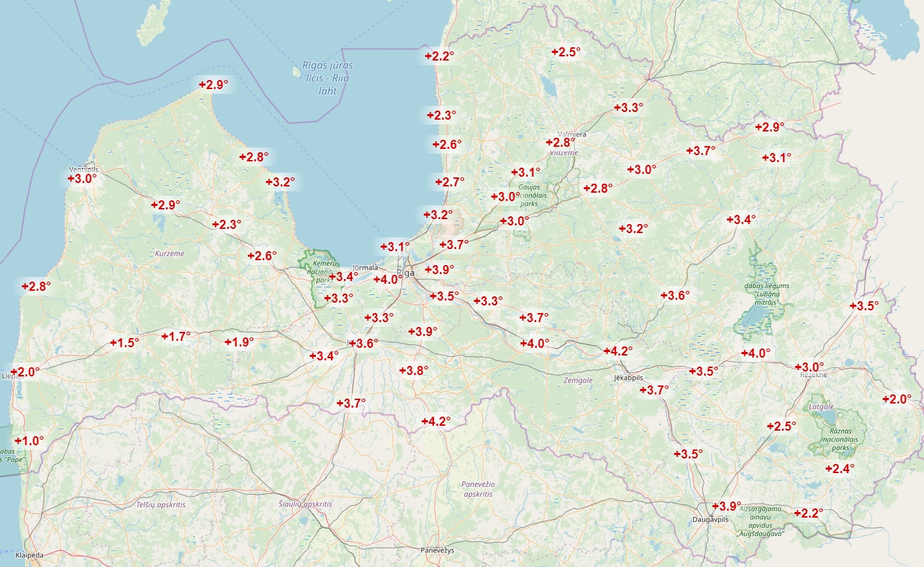Click the +1.0° temperature reading
Screen dimensions: 924x567
click(x=29, y=440)
